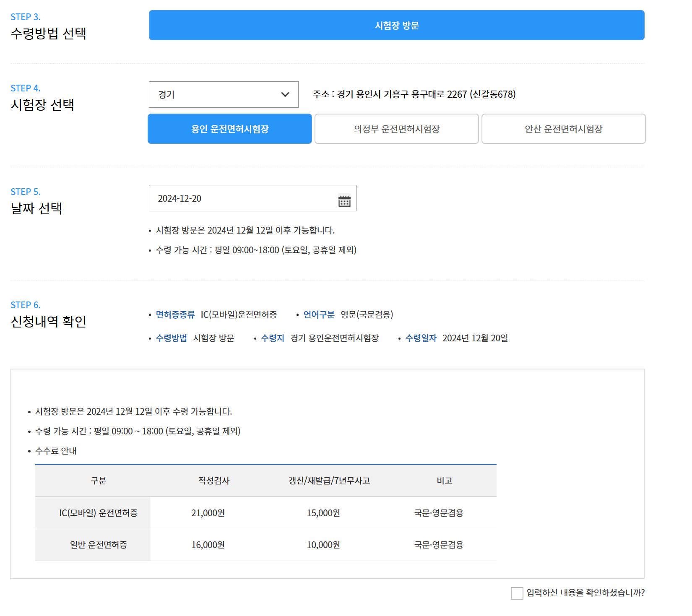Click the 16,000원 fee cell

coord(208,545)
